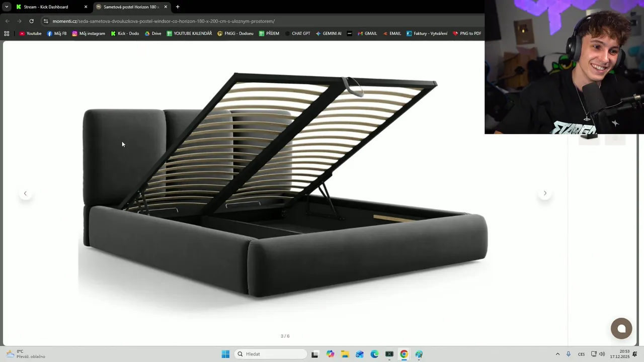This screenshot has width=644, height=362.
Task: Open the Můj FB bookmark
Action: [x=56, y=34]
